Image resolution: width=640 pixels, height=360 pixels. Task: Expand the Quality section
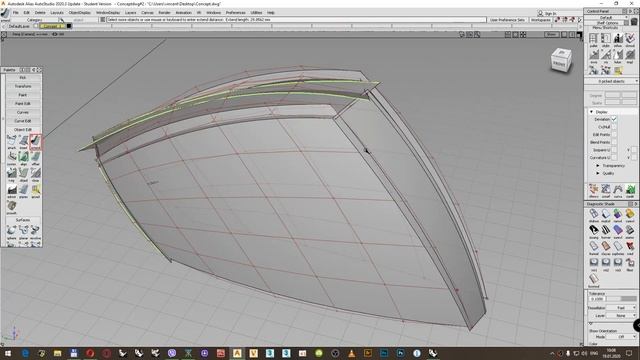(598, 173)
